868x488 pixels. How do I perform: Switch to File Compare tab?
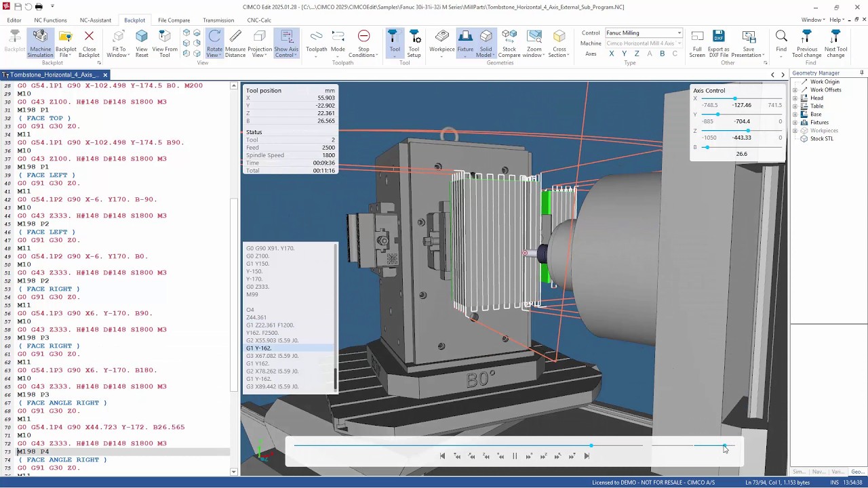174,20
